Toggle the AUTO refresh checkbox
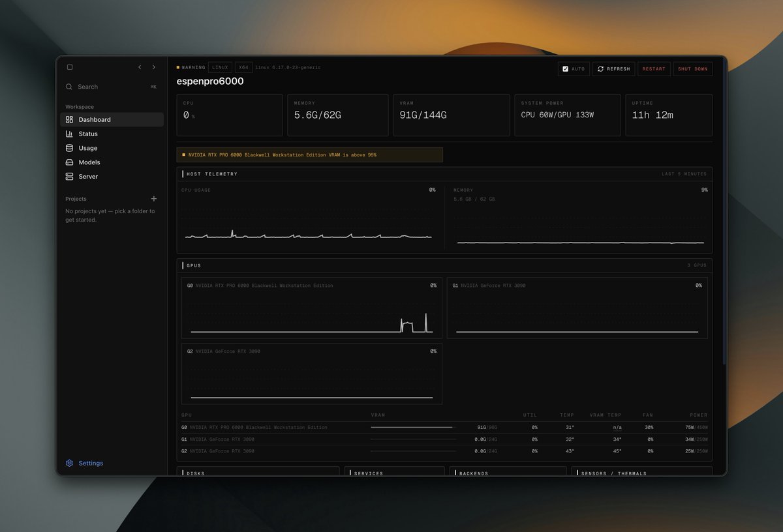Viewport: 783px width, 532px height. click(x=565, y=68)
